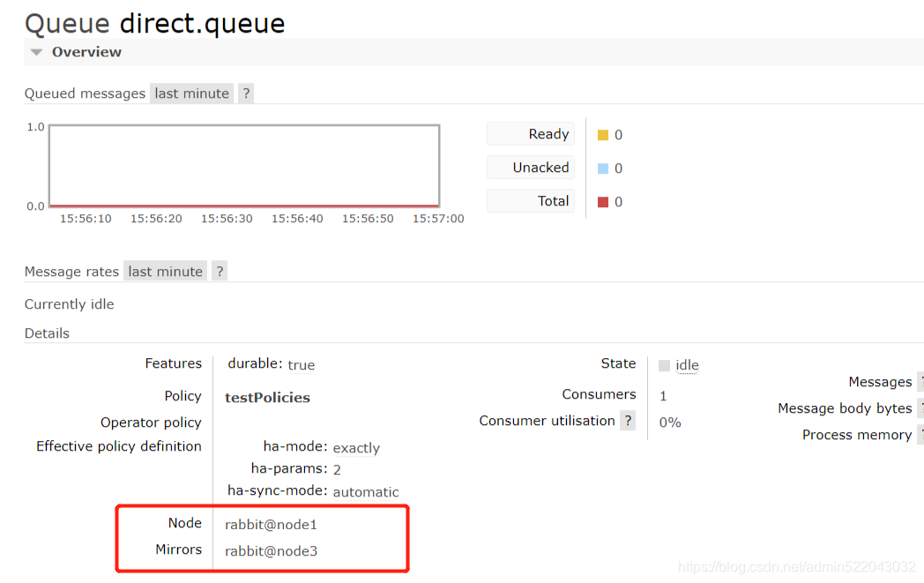924x583 pixels.
Task: Click the 15:57:00 chart time label
Action: pyautogui.click(x=438, y=219)
